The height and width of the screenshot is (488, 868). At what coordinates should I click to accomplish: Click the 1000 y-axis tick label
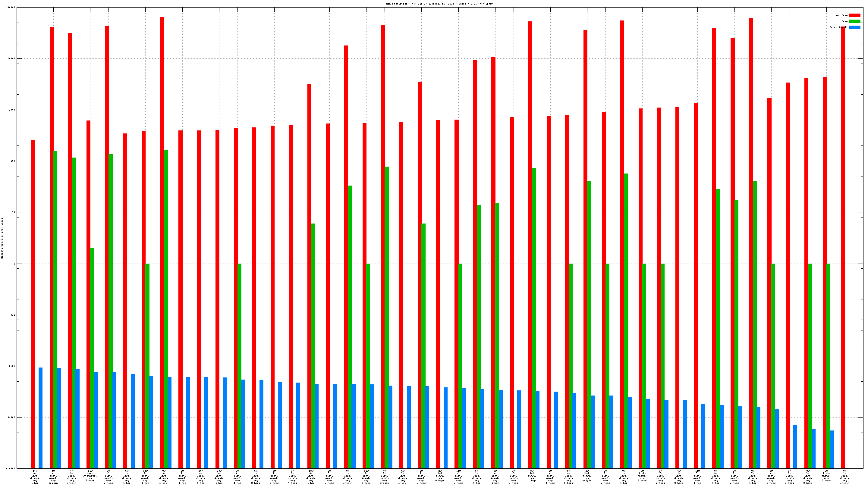click(x=12, y=110)
